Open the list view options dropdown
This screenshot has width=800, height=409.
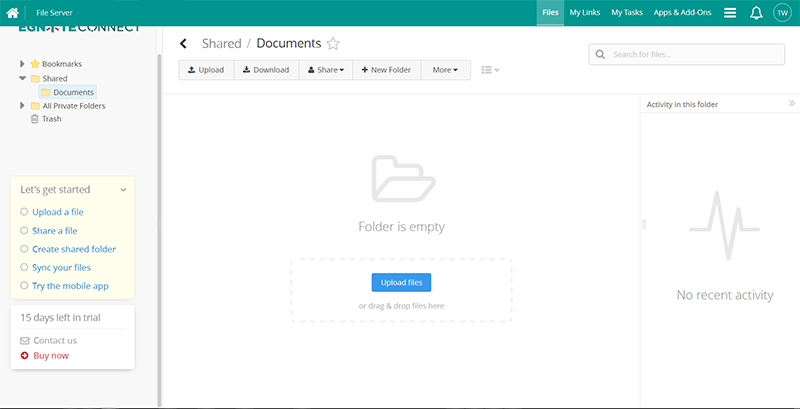click(490, 70)
